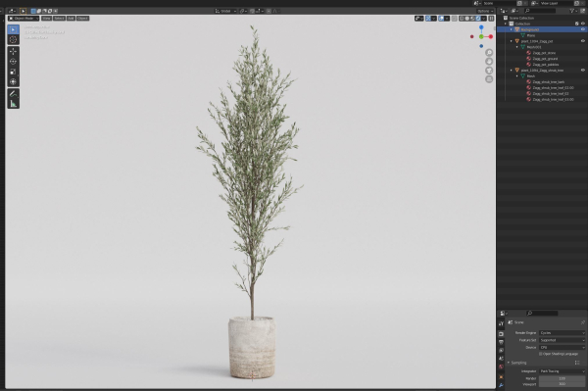The height and width of the screenshot is (391, 588).
Task: Toggle snapping magnet in header
Action: 253,11
